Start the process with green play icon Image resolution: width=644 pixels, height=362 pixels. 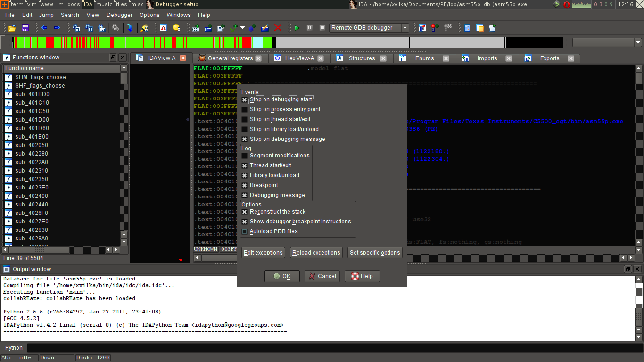[x=297, y=28]
